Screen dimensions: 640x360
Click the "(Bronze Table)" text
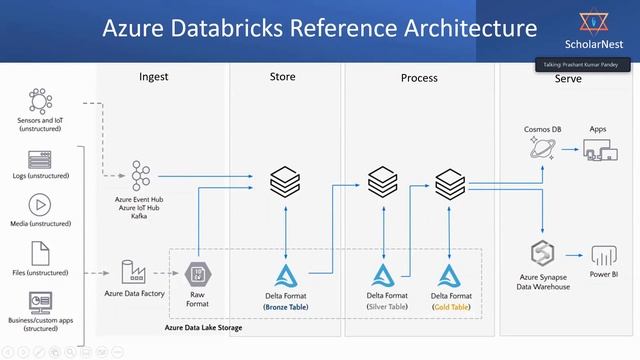(286, 307)
